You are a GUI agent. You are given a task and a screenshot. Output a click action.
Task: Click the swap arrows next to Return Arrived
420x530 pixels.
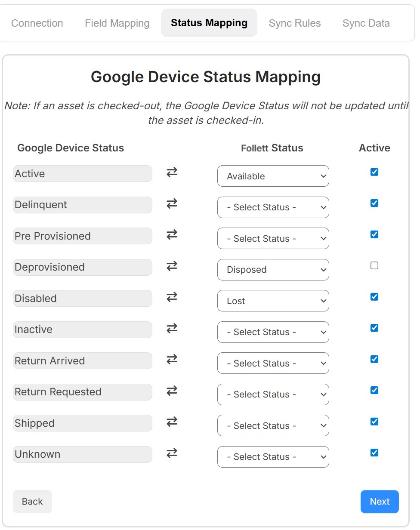click(171, 360)
